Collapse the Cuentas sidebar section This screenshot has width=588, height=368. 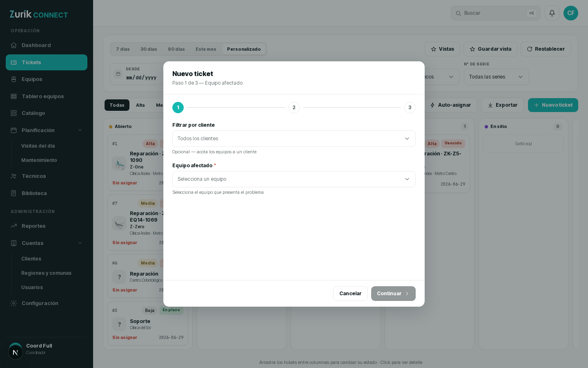click(80, 243)
